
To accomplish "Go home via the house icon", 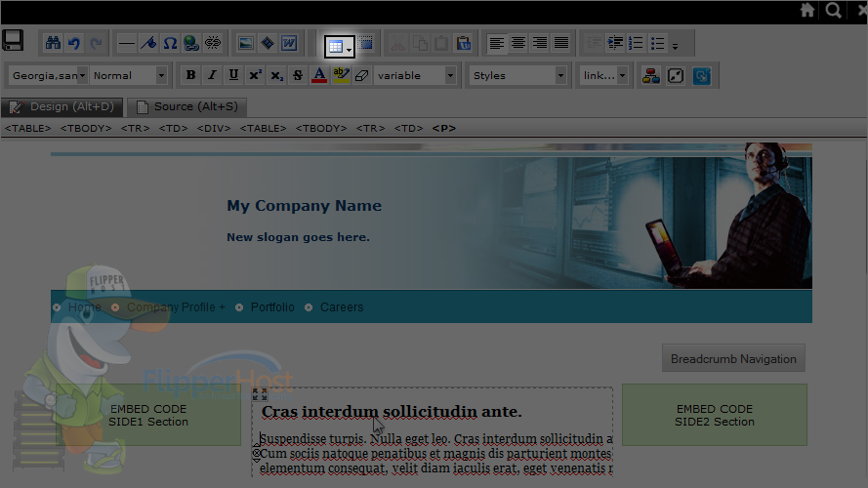I will pyautogui.click(x=807, y=10).
